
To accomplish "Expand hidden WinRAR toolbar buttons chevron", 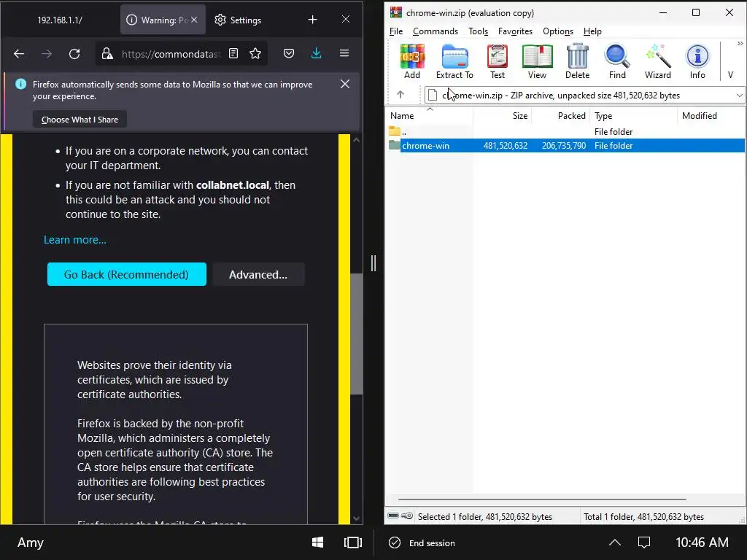I will click(740, 43).
